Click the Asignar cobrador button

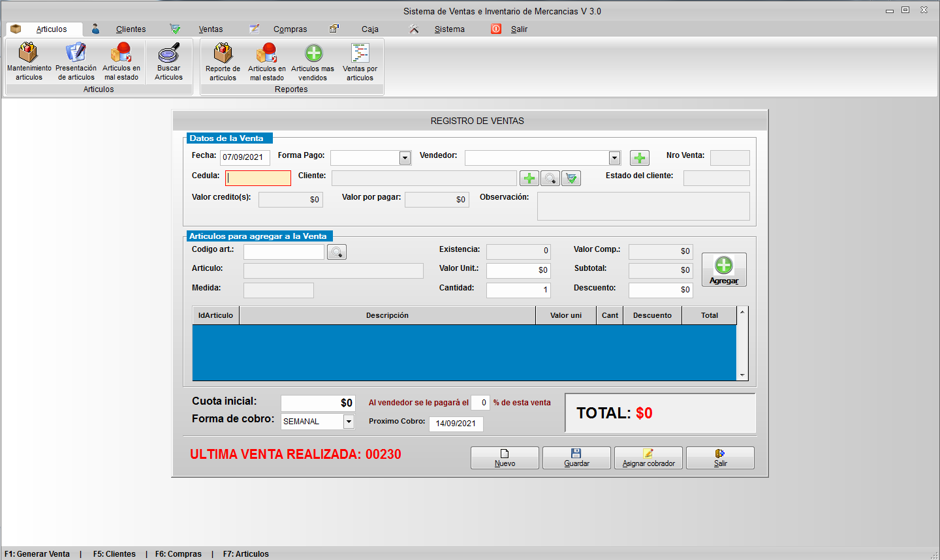point(648,458)
